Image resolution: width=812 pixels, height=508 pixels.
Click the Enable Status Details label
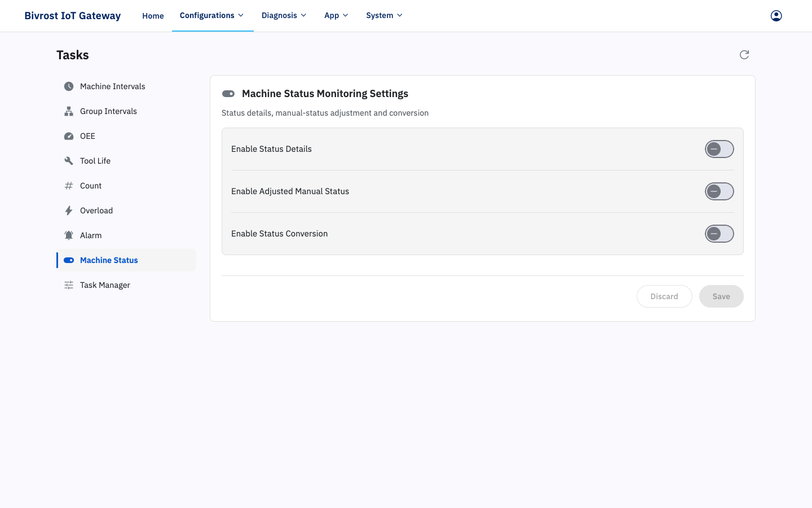[271, 149]
